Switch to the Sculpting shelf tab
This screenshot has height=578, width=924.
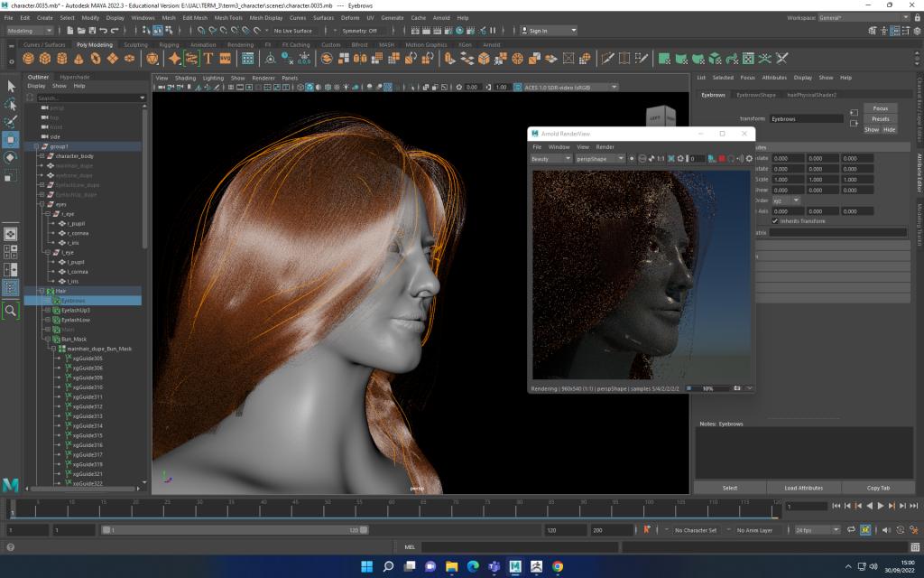[x=135, y=45]
